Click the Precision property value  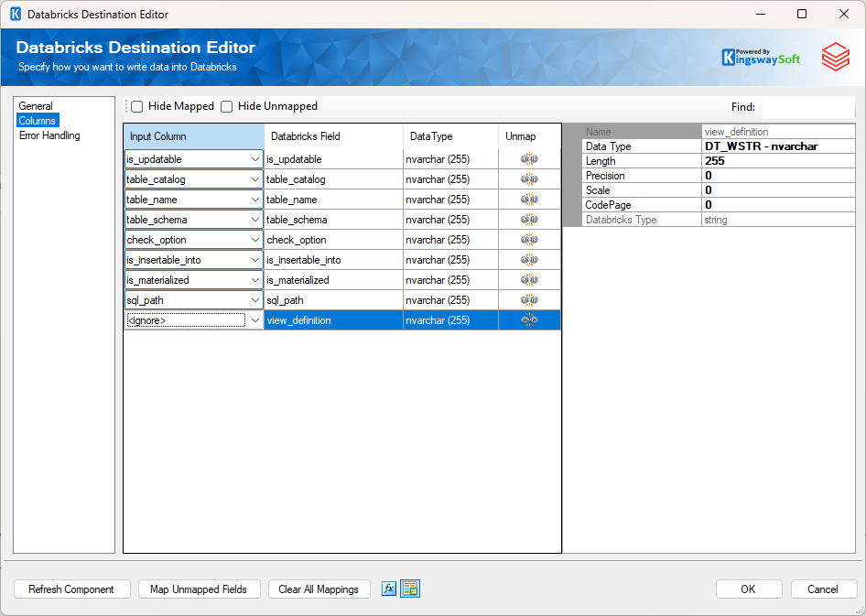778,176
